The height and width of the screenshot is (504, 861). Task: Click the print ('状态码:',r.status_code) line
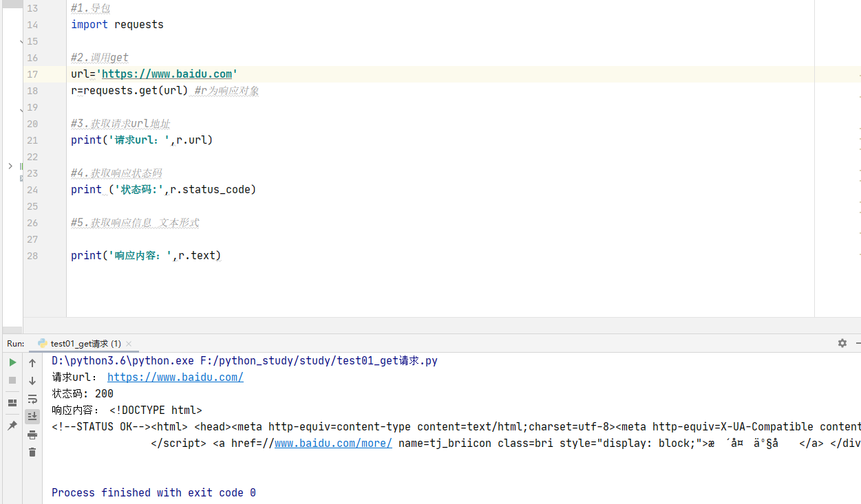click(164, 190)
